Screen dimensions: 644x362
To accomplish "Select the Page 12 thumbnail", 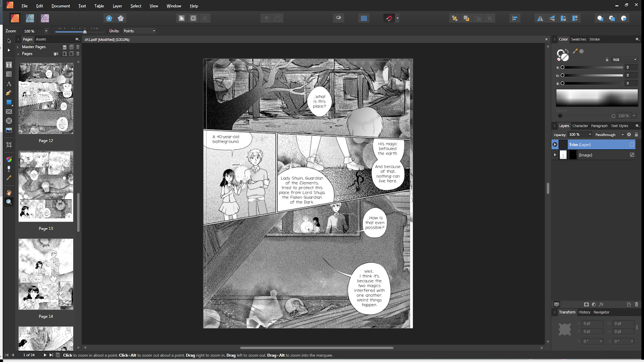I will 46,98.
